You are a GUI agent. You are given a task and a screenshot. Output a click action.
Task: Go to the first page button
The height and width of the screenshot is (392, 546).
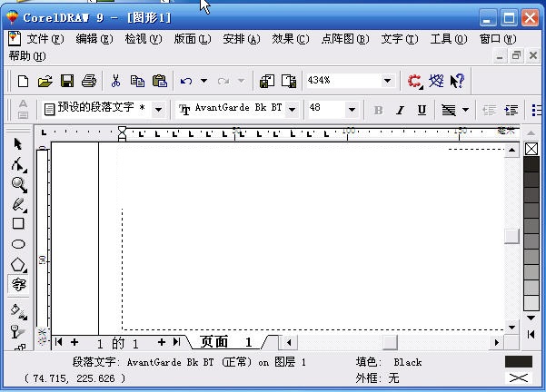[59, 342]
